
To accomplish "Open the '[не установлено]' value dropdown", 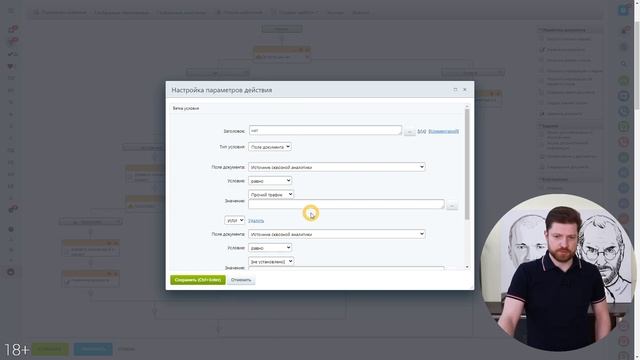I will tap(271, 261).
